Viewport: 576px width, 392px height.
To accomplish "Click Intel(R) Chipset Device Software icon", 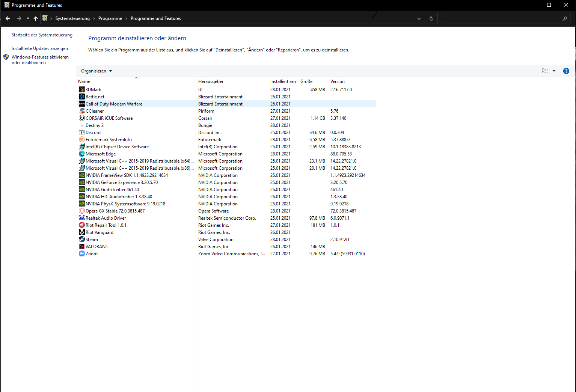I will (81, 146).
